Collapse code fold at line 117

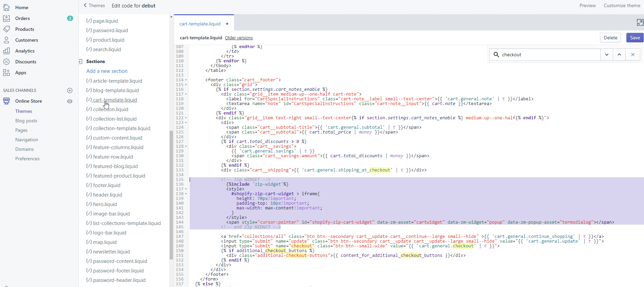pyautogui.click(x=186, y=94)
